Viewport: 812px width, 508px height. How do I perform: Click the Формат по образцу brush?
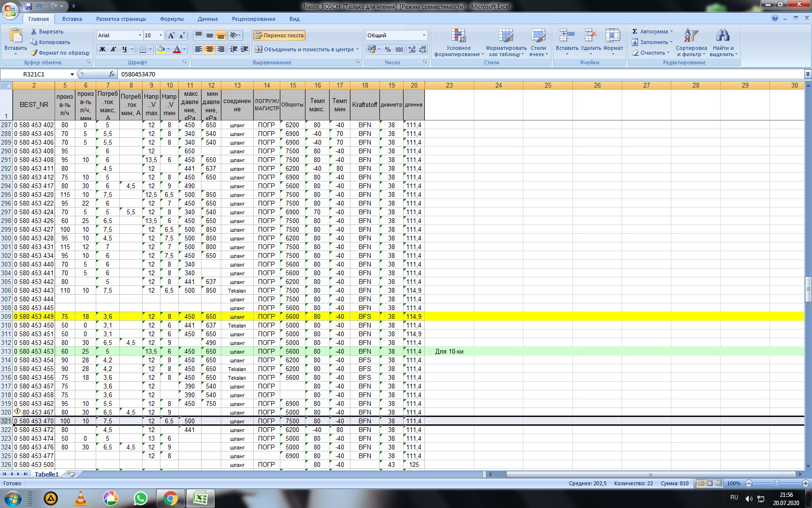pos(34,53)
